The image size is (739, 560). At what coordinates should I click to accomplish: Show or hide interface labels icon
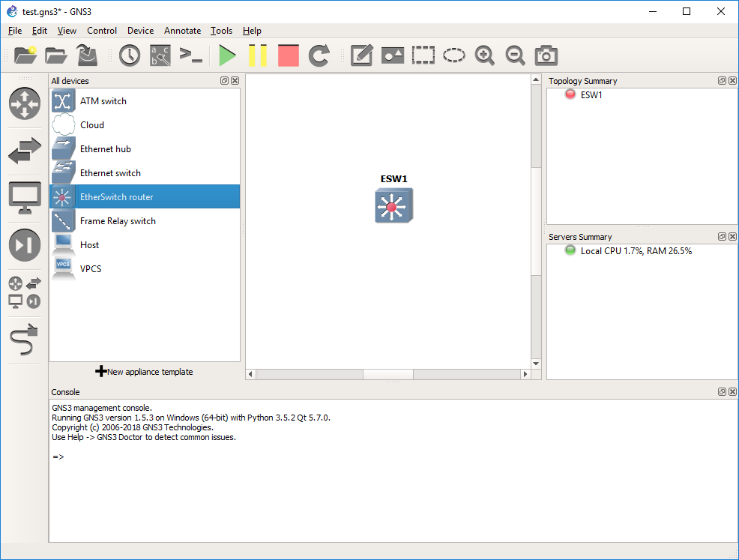[160, 55]
